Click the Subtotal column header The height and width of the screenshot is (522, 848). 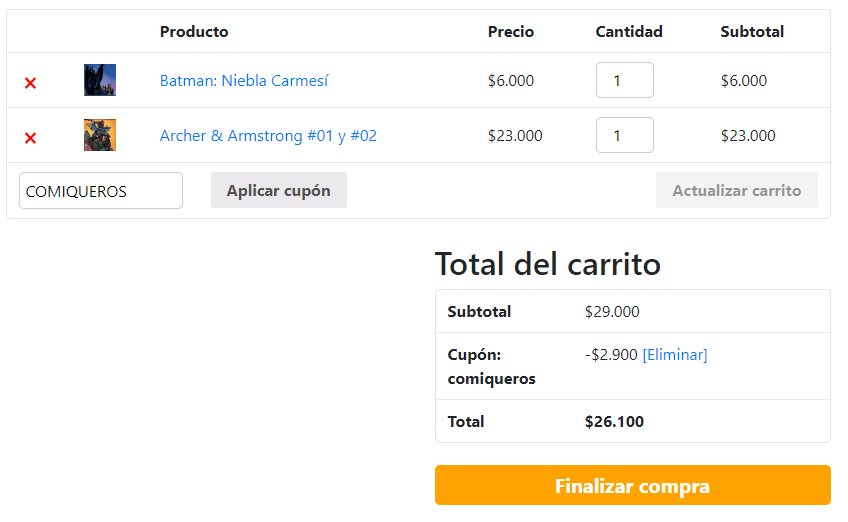coord(752,32)
